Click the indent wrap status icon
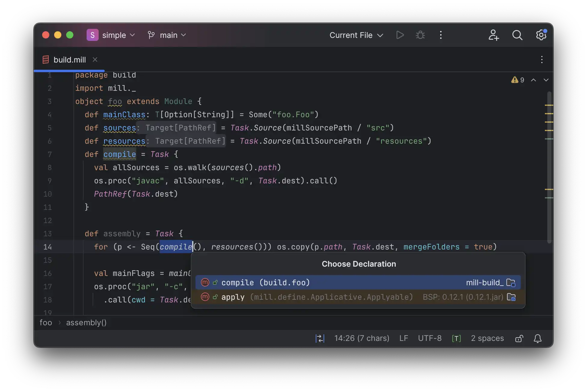 coord(320,338)
